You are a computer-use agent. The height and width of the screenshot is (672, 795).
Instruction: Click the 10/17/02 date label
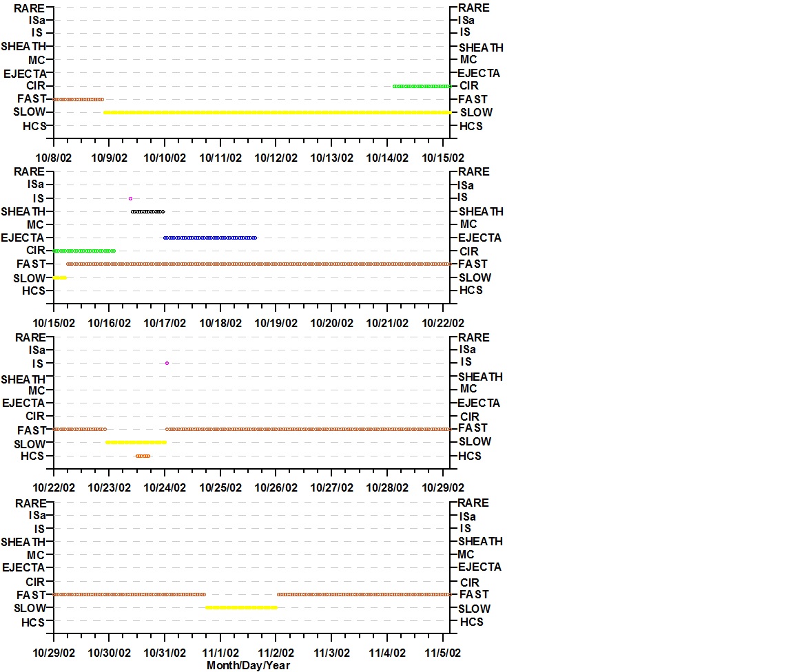point(165,323)
